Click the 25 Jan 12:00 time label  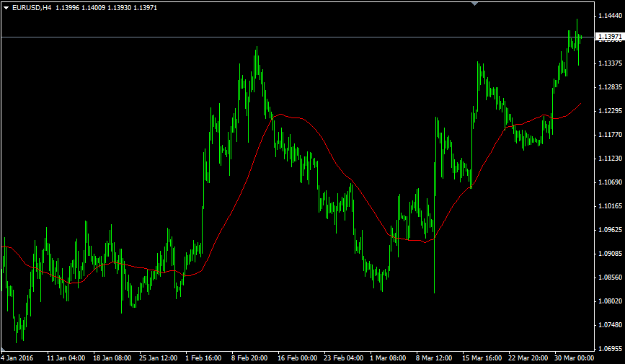click(x=159, y=358)
